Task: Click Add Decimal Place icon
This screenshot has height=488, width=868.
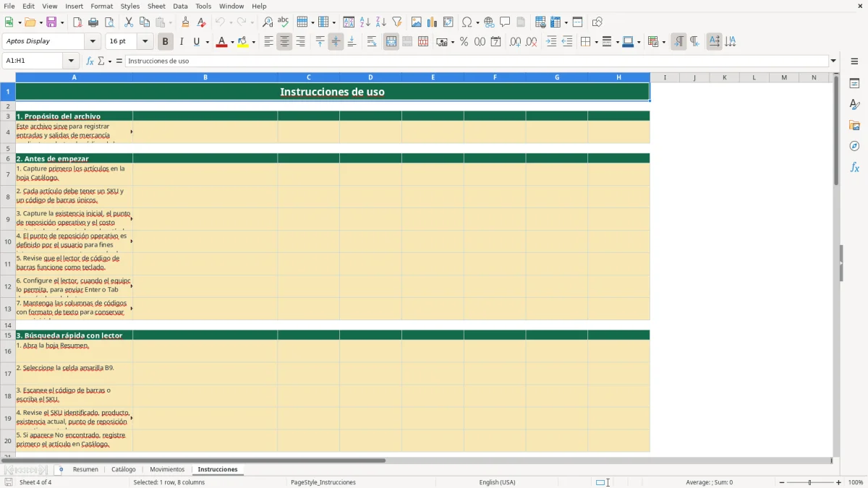Action: pyautogui.click(x=515, y=42)
